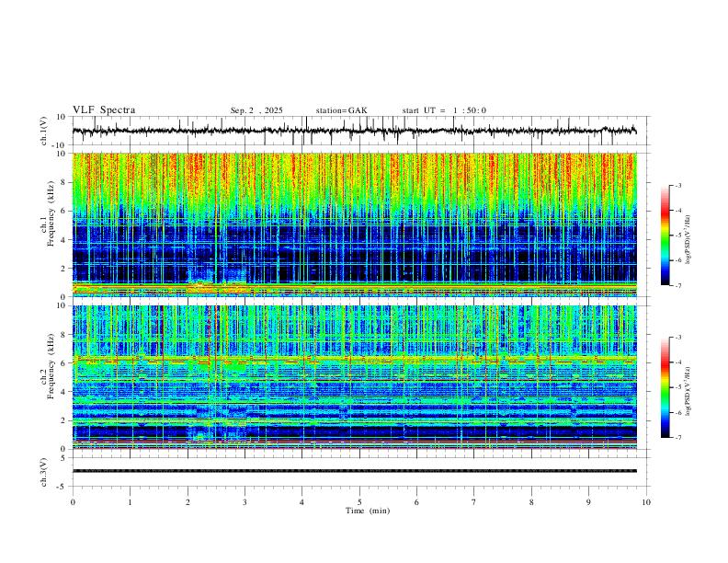
Task: Select the start UT = 1:50:0 text
Action: 444,110
